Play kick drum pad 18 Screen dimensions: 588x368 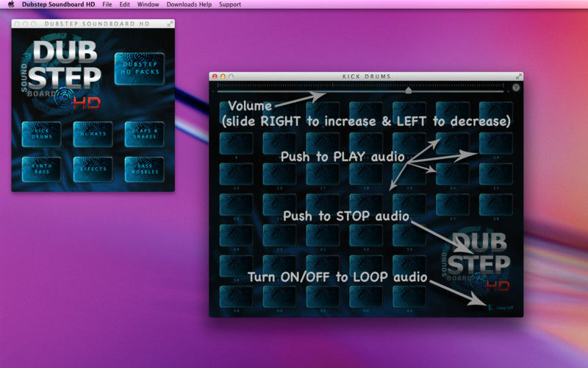tap(366, 174)
